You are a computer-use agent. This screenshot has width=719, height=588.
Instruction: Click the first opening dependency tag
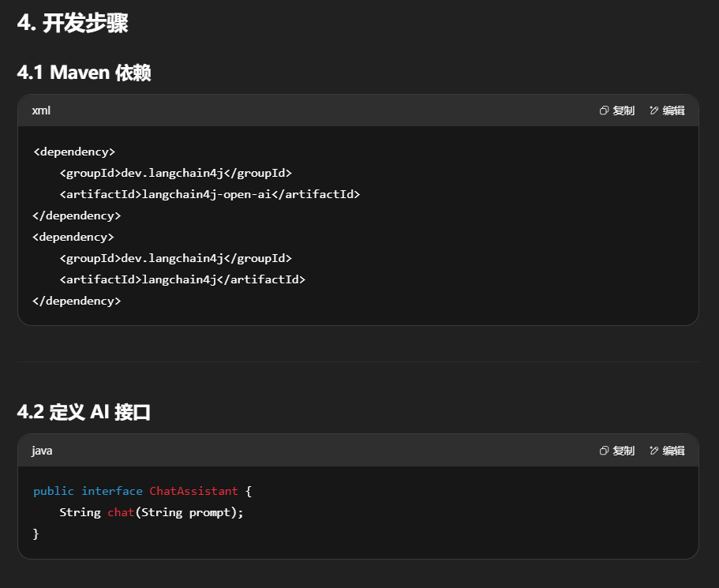[74, 152]
